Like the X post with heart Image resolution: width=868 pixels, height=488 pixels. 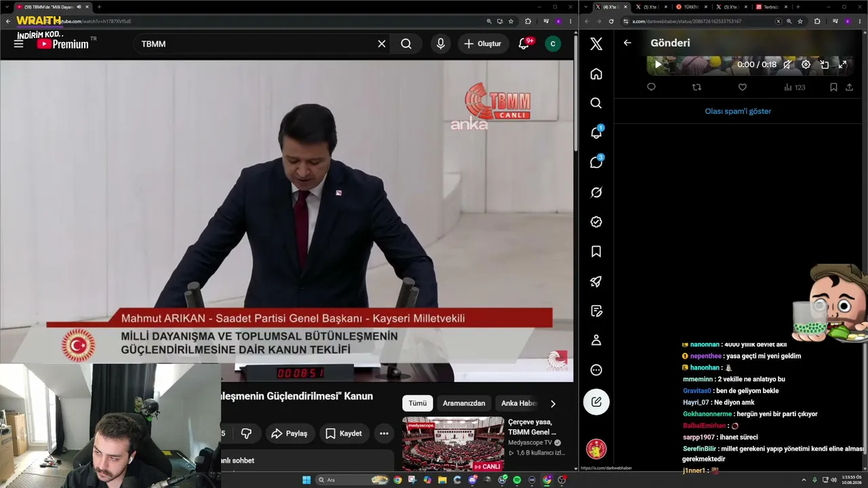tap(742, 87)
